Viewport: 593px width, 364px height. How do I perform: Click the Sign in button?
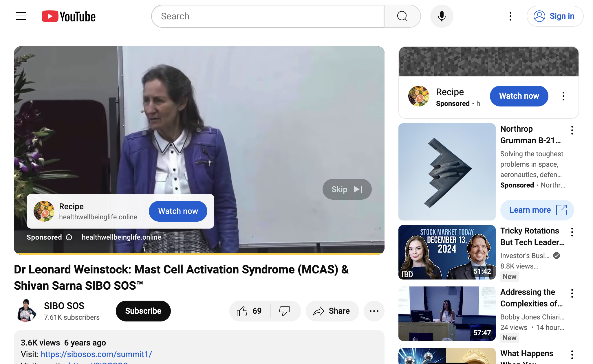[x=555, y=16]
